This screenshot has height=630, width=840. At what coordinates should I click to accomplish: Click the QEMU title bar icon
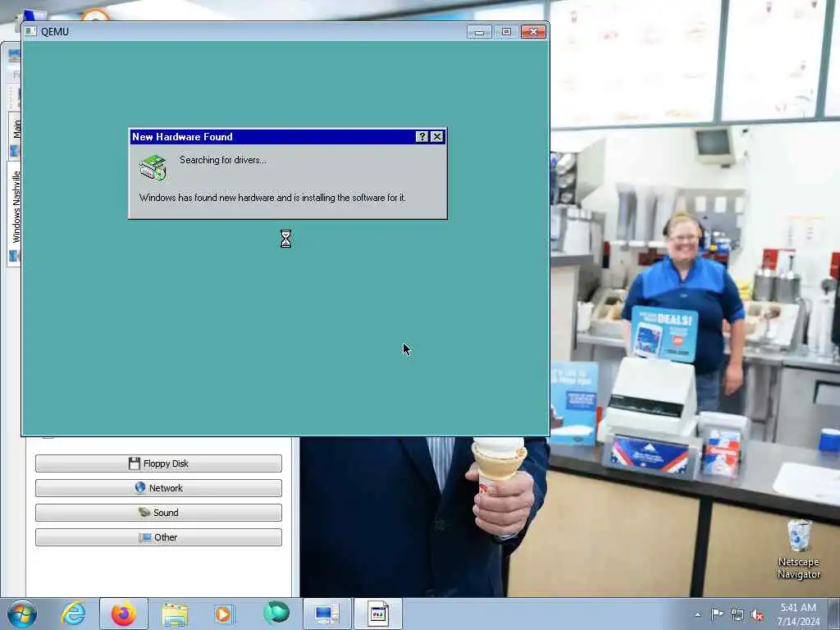[x=31, y=32]
